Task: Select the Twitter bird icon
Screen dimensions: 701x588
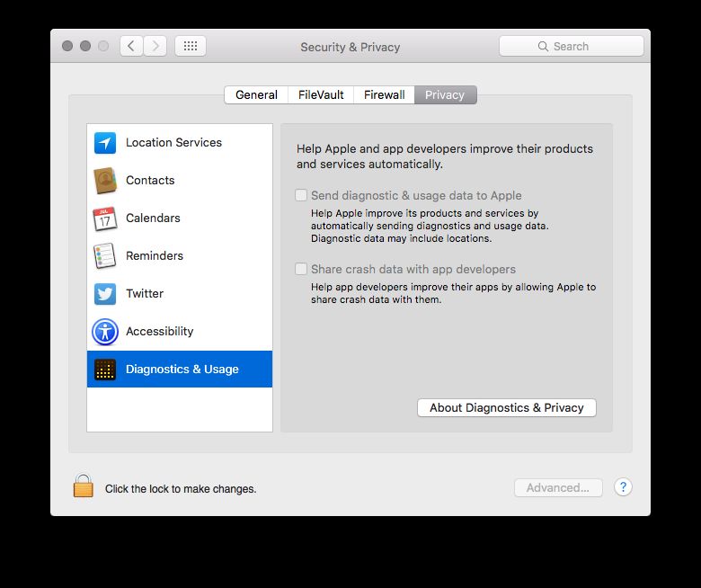Action: click(x=105, y=294)
